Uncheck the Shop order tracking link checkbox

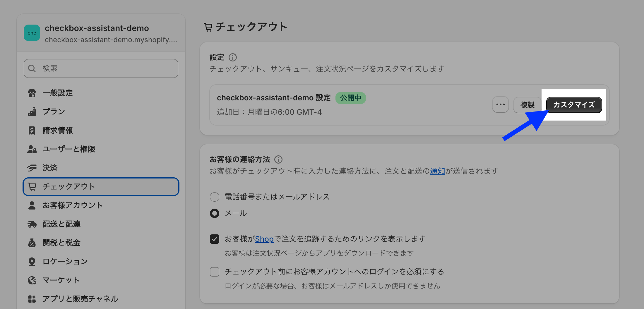click(x=215, y=239)
